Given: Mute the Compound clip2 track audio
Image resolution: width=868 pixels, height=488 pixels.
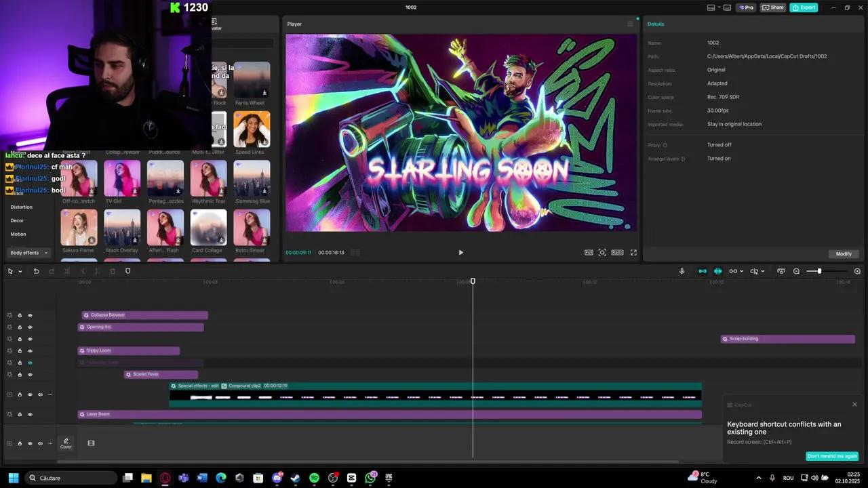Looking at the screenshot, I should [x=40, y=394].
